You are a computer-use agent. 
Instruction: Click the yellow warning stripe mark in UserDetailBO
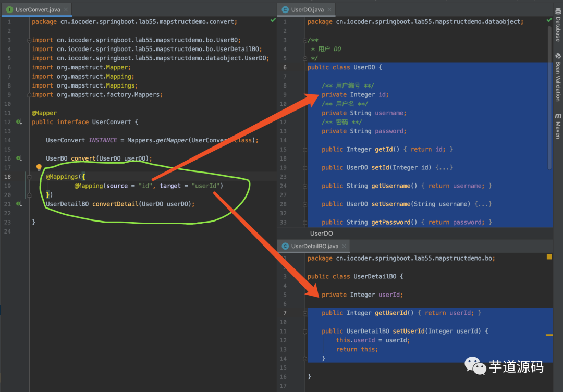pos(549,335)
